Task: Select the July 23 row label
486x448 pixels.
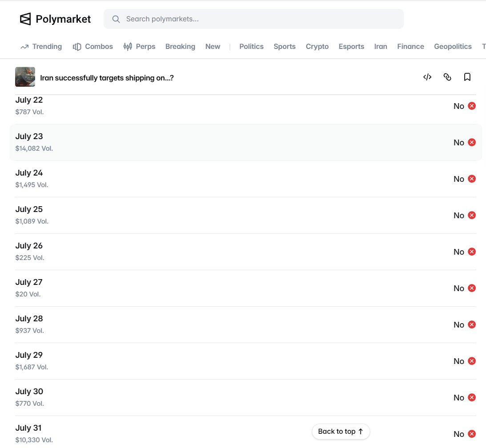Action: [29, 136]
